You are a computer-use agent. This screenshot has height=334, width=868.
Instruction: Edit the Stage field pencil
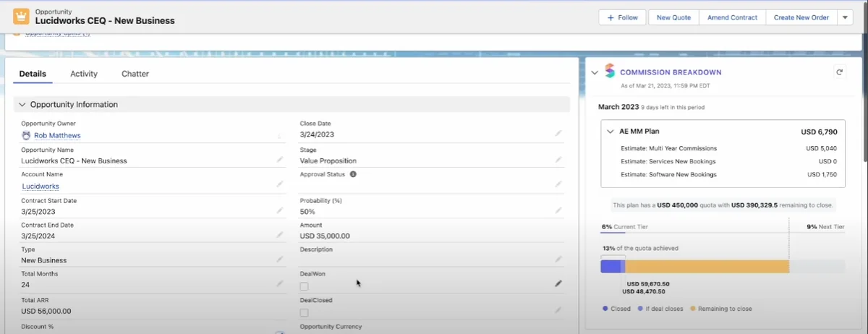click(x=558, y=160)
